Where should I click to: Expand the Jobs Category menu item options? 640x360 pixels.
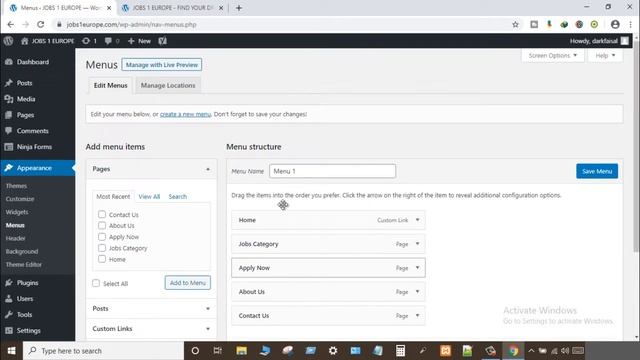[x=418, y=244]
